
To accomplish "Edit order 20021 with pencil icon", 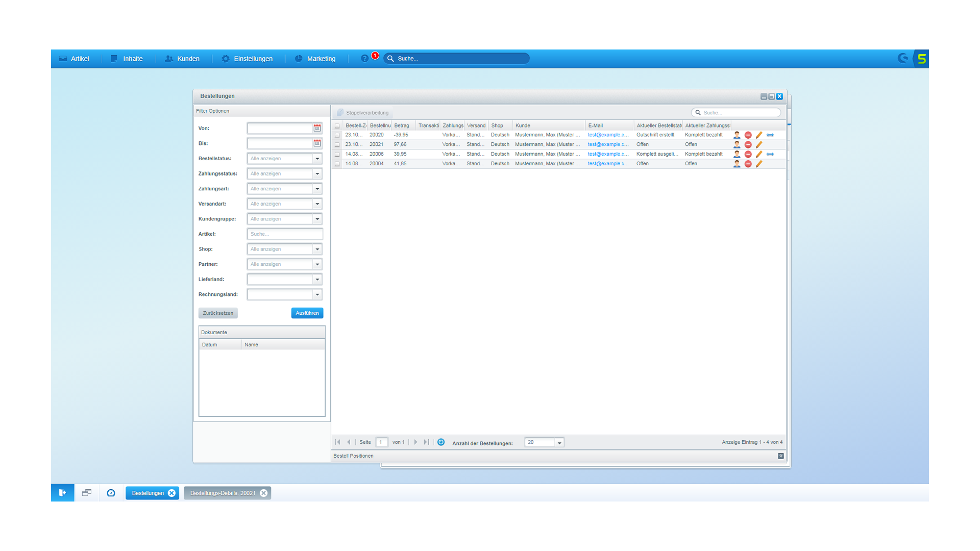I will tap(759, 145).
